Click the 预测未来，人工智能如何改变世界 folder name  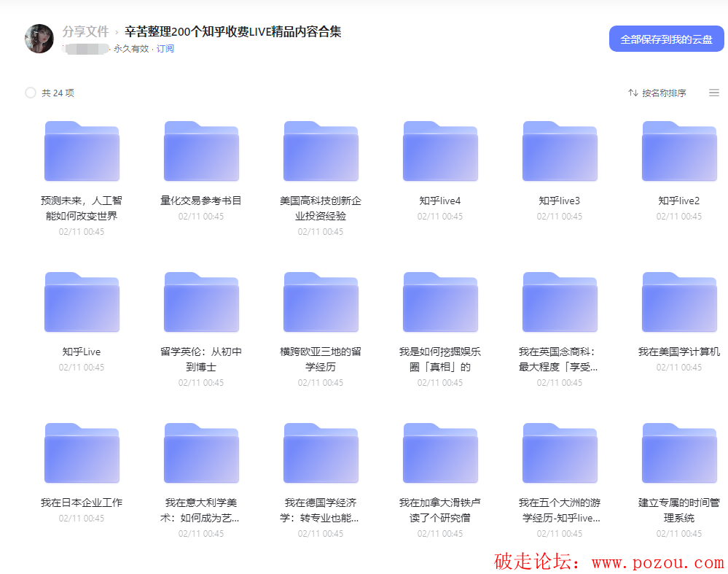click(x=82, y=208)
